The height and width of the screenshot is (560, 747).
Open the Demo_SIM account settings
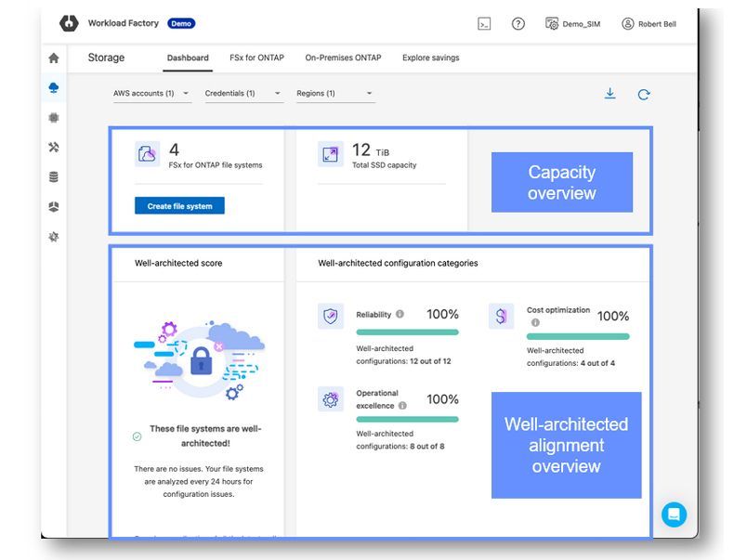pos(572,24)
